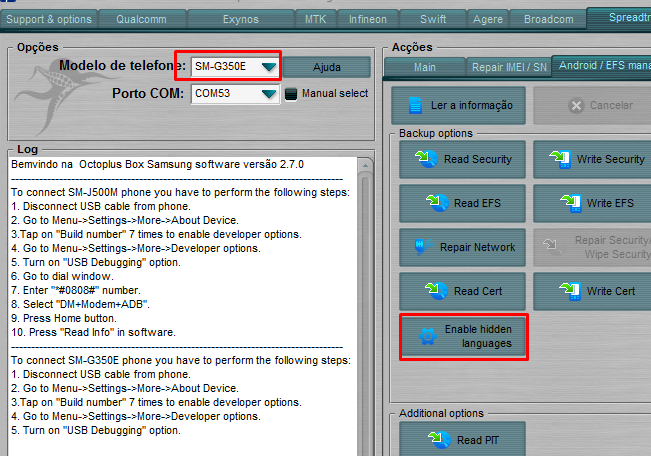This screenshot has width=651, height=456.
Task: Open the phone model dropdown SM-G350E
Action: click(235, 66)
